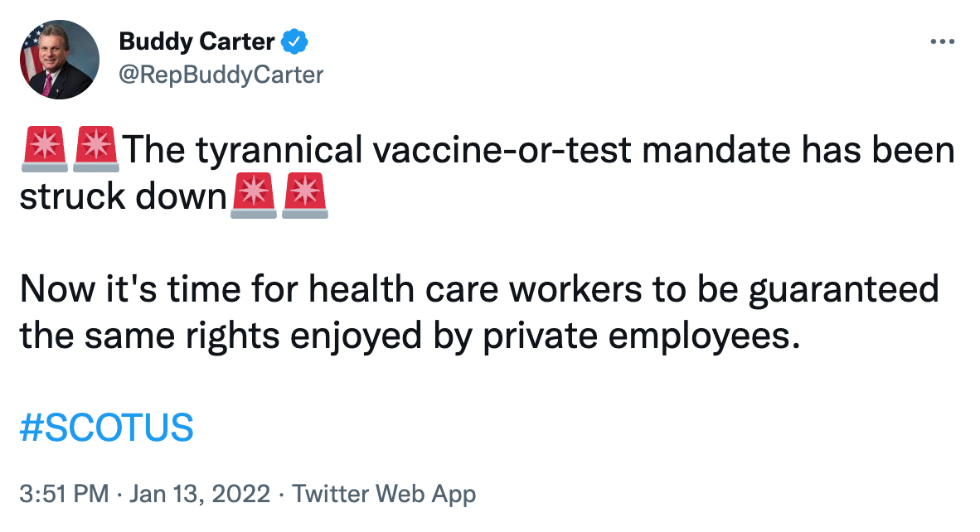The width and height of the screenshot is (980, 532).
Task: Open the Twitter Web App source link
Action: pos(385,495)
